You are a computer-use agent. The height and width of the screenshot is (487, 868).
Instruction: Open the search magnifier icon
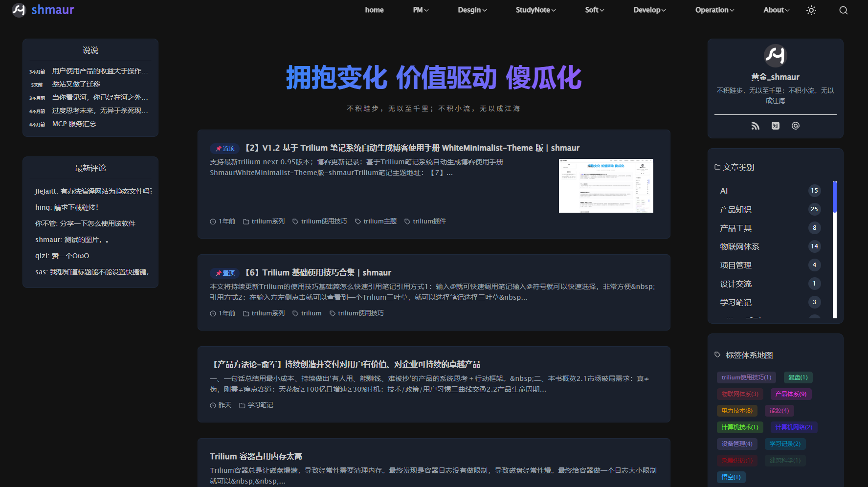[843, 10]
